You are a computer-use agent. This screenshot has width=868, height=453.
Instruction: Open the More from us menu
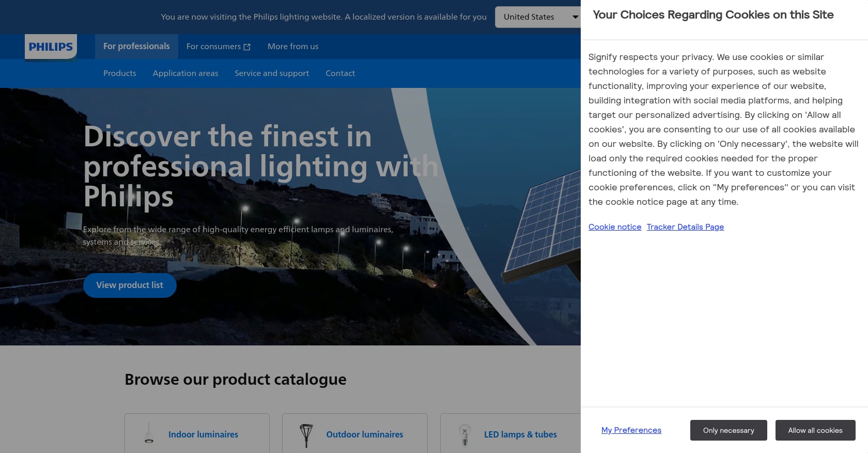click(293, 47)
